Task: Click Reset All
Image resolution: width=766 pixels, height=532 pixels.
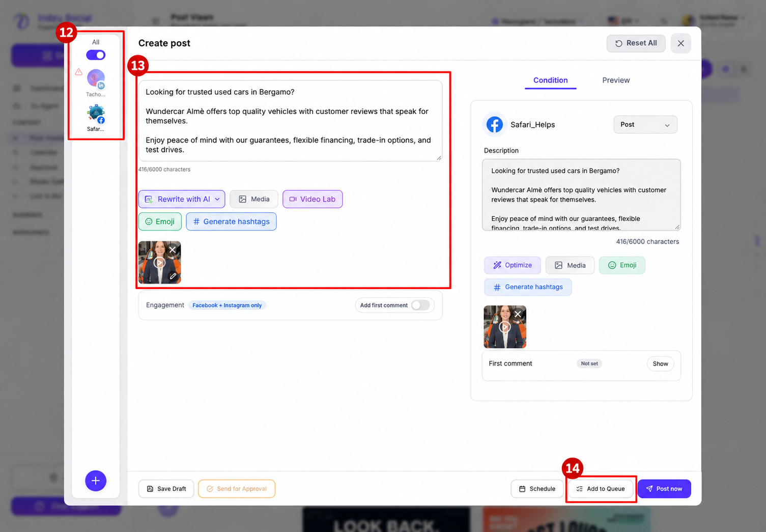Action: (636, 43)
